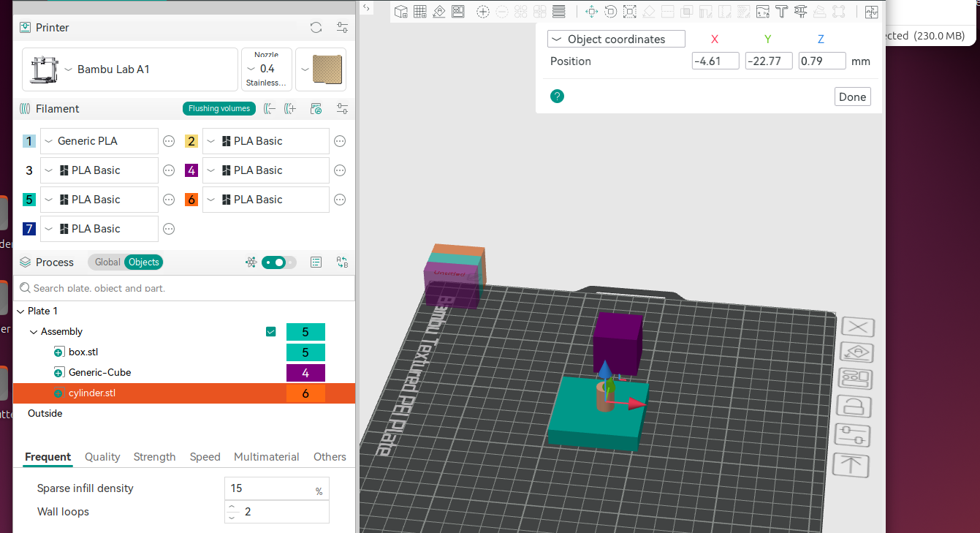
Task: Switch to the Speed tab
Action: coord(205,457)
